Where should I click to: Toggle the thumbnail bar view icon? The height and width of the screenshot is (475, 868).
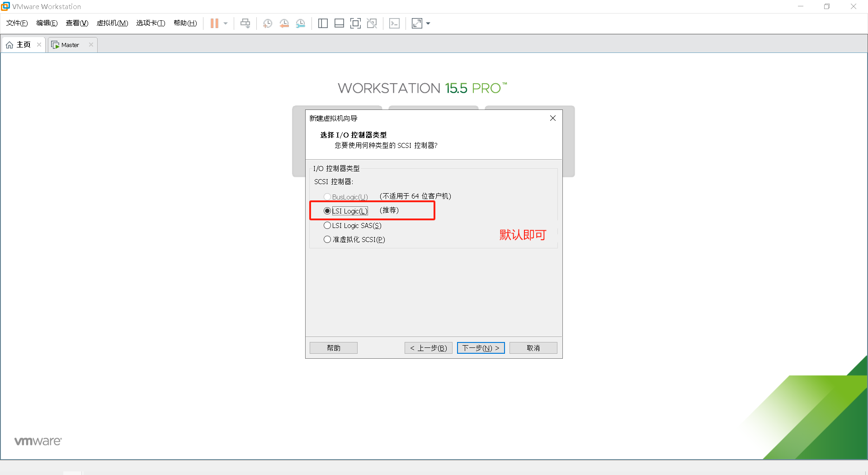point(339,24)
